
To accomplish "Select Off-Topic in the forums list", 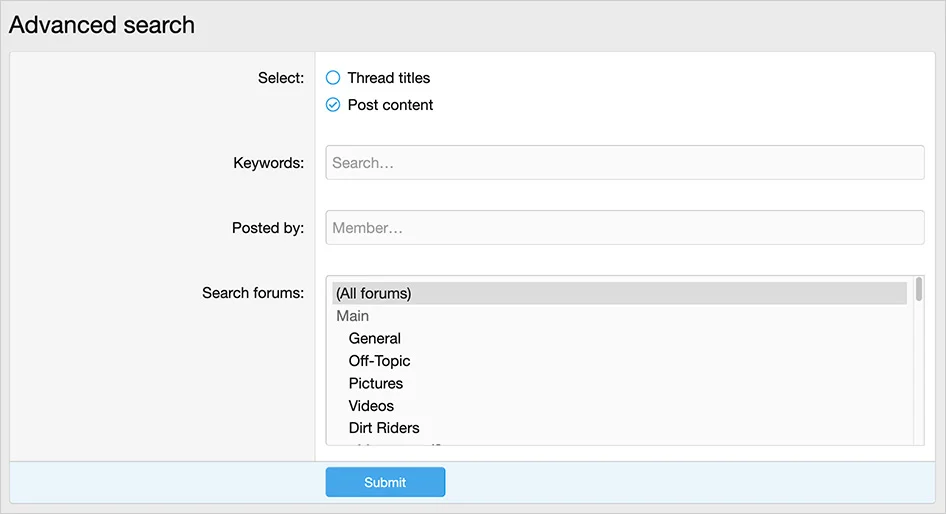I will (x=379, y=361).
